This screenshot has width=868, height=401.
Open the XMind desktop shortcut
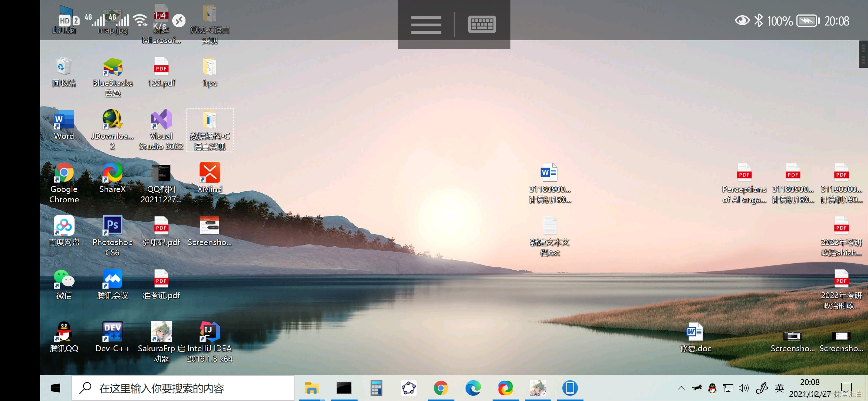coord(210,173)
